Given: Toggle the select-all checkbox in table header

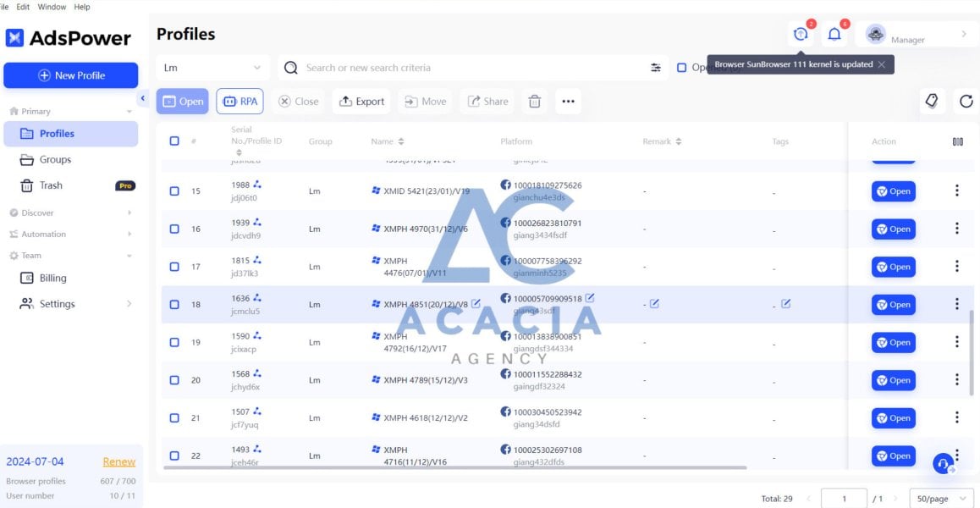Looking at the screenshot, I should click(x=174, y=141).
